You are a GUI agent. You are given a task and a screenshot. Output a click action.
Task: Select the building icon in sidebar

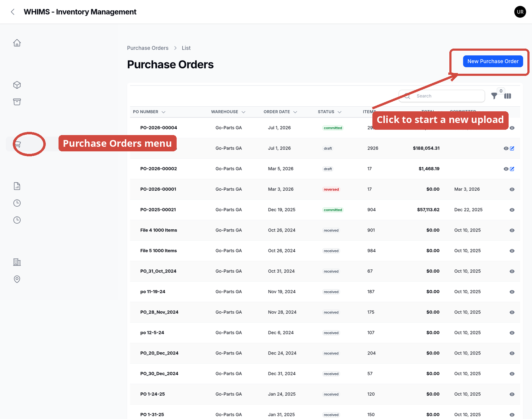(x=17, y=262)
